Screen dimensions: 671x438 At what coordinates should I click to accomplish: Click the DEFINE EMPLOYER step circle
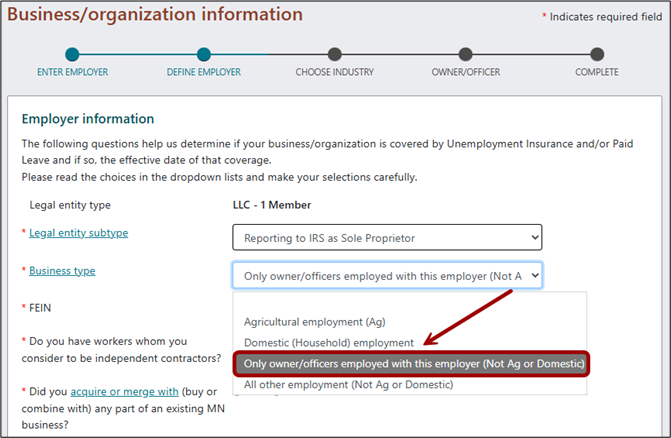pos(204,54)
